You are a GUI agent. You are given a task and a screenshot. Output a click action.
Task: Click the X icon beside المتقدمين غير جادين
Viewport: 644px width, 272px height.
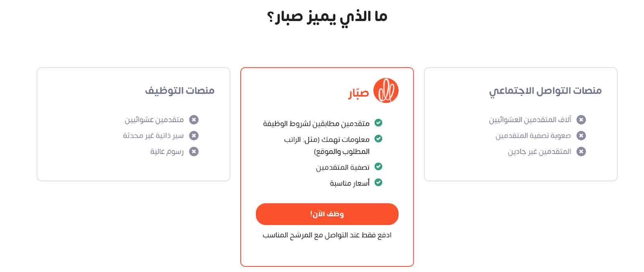click(581, 152)
